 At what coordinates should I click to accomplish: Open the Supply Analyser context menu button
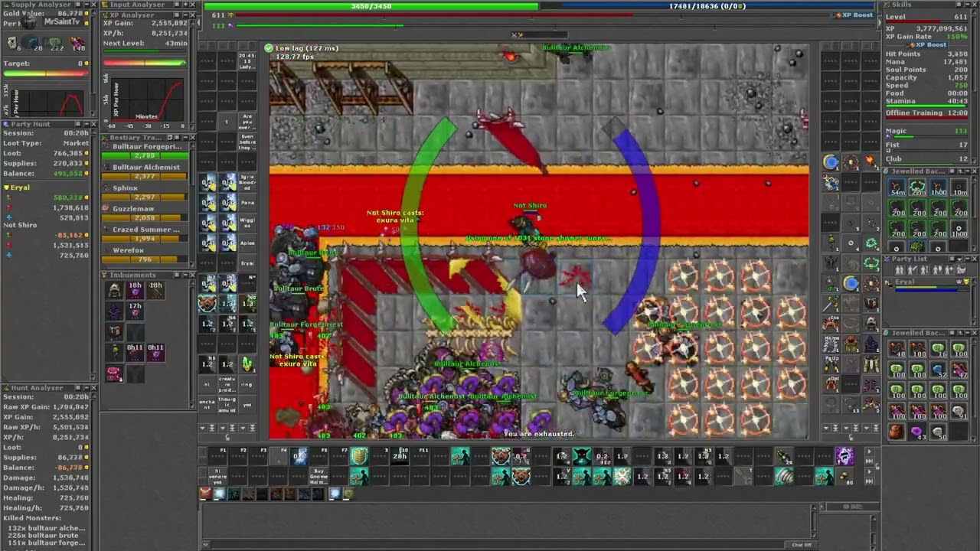(x=78, y=5)
